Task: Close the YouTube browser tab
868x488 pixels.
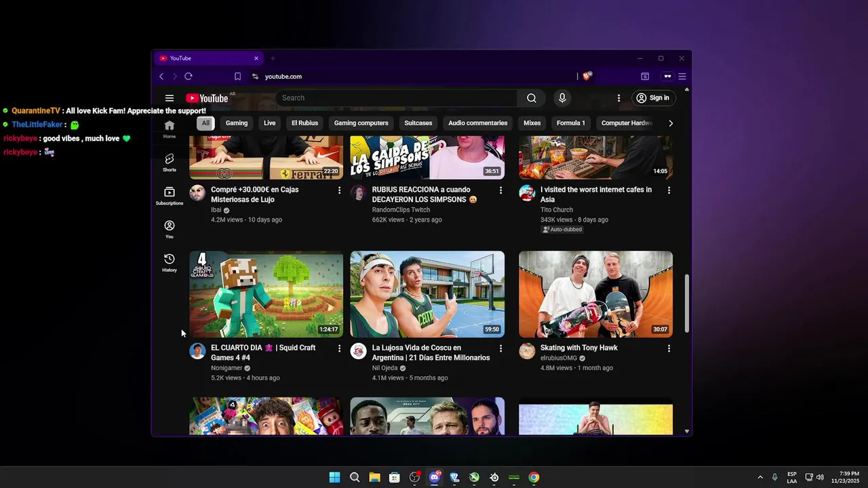Action: (256, 58)
